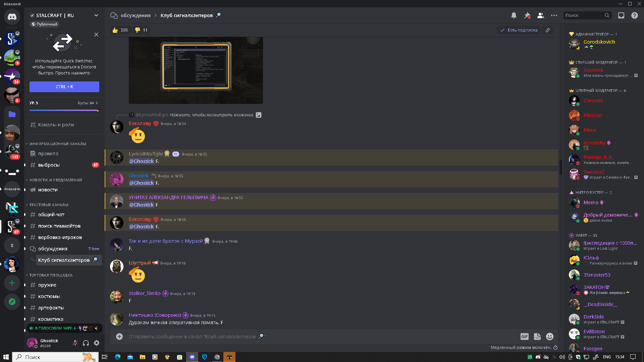Open STALCRAFT | RU server menu

point(64,15)
